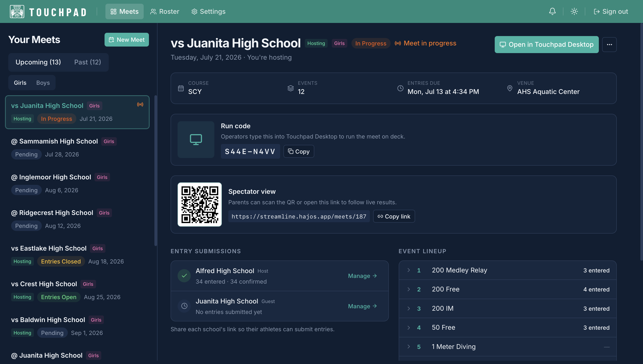The width and height of the screenshot is (643, 364).
Task: Click the Host label beside Alfred High School
Action: (x=263, y=271)
